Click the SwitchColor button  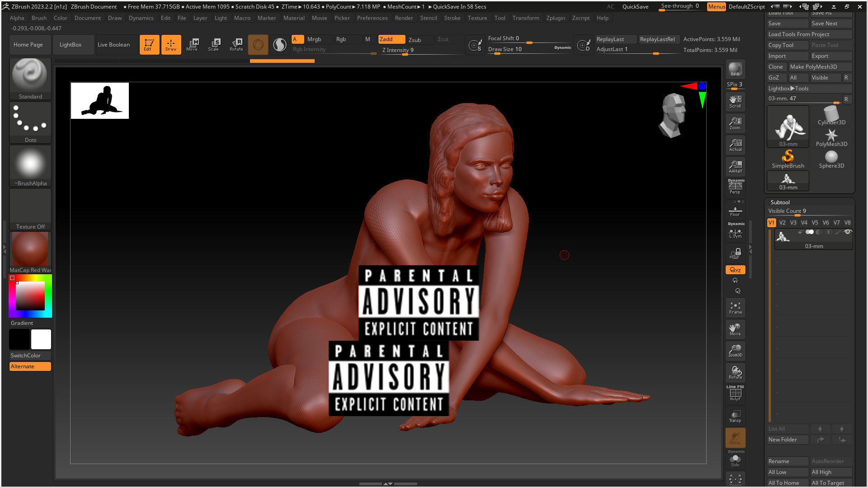30,356
